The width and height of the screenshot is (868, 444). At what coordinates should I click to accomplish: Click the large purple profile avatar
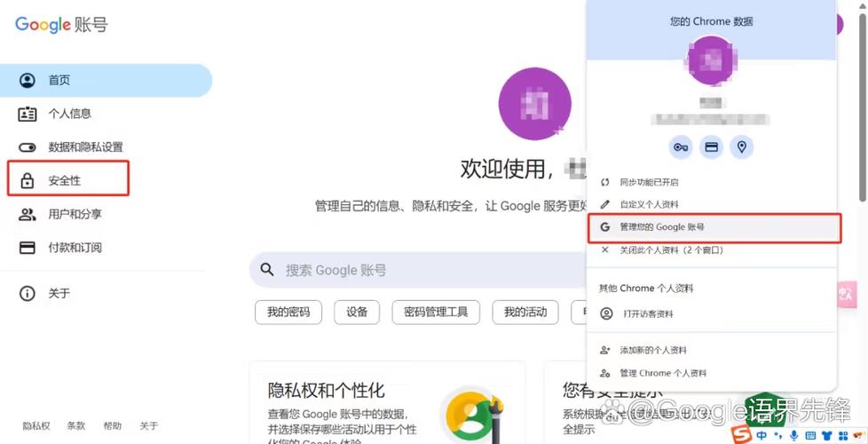(535, 104)
